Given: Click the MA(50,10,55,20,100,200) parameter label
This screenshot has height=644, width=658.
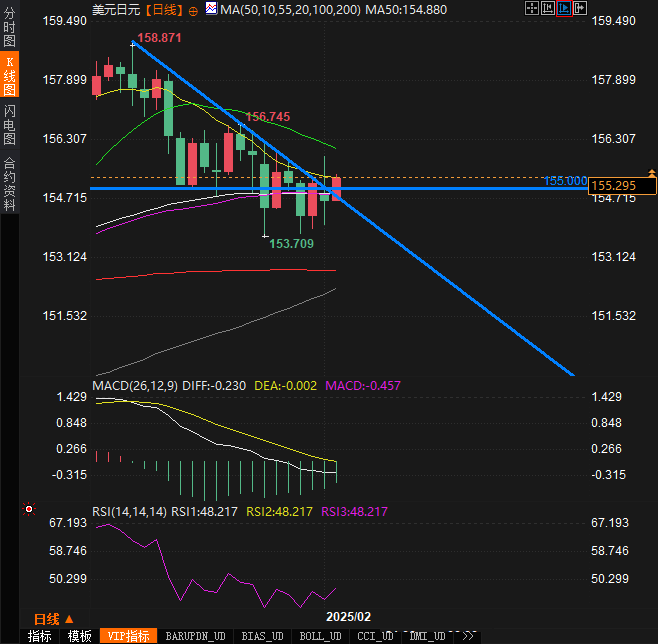Looking at the screenshot, I should 290,9.
